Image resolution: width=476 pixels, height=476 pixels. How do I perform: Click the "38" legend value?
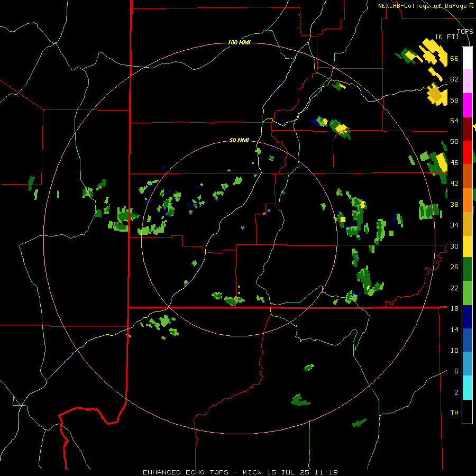click(x=454, y=204)
